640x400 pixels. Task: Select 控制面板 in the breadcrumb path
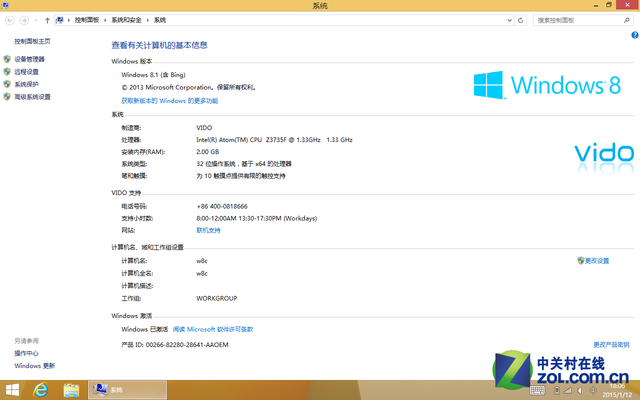pos(87,20)
